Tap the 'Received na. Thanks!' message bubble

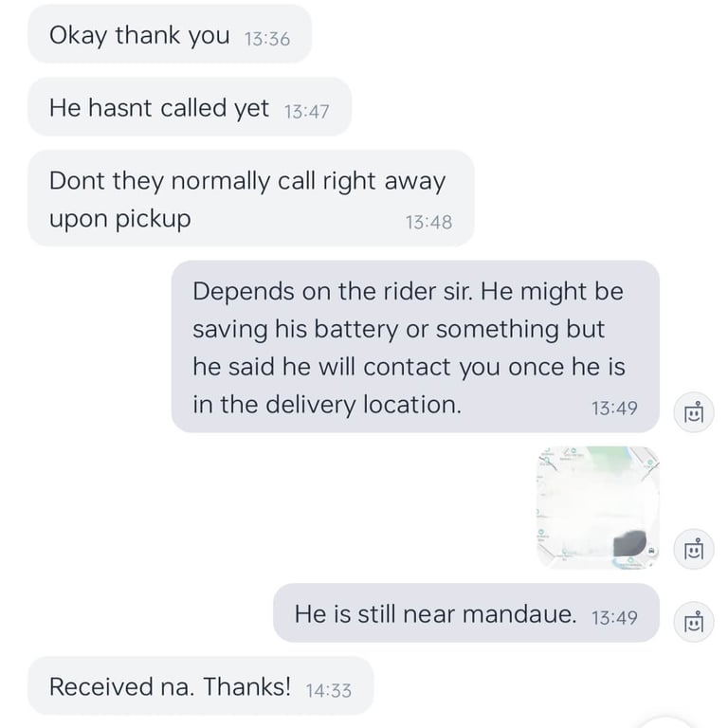pyautogui.click(x=201, y=685)
